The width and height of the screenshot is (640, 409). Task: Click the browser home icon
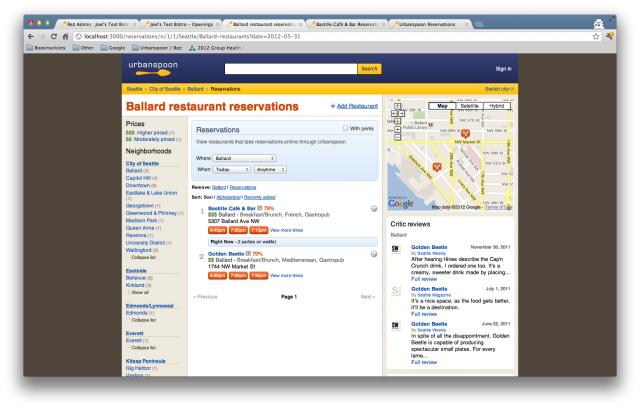65,36
